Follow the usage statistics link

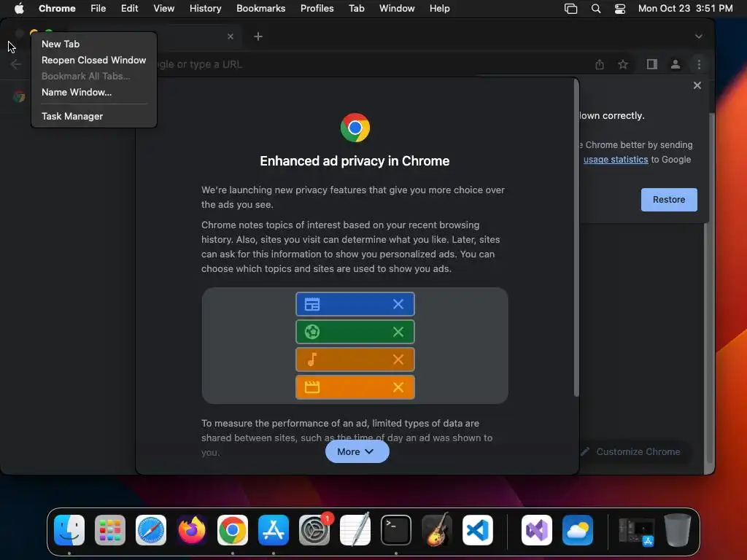(x=616, y=160)
